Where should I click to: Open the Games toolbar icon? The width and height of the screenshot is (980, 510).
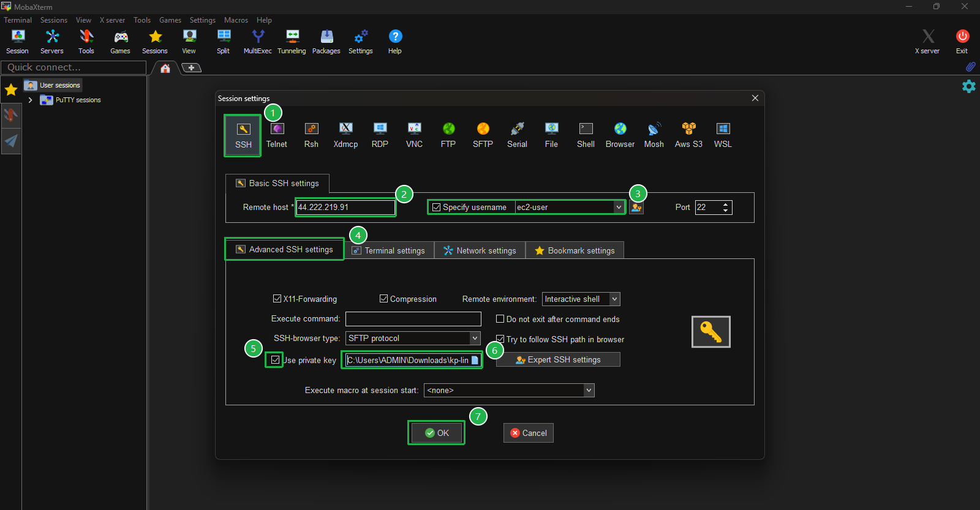[x=121, y=42]
